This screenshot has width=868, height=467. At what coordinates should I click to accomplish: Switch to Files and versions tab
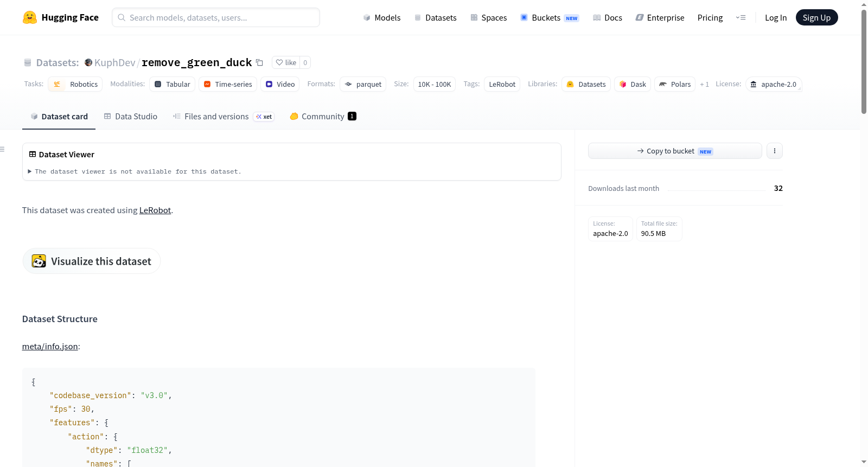point(224,117)
